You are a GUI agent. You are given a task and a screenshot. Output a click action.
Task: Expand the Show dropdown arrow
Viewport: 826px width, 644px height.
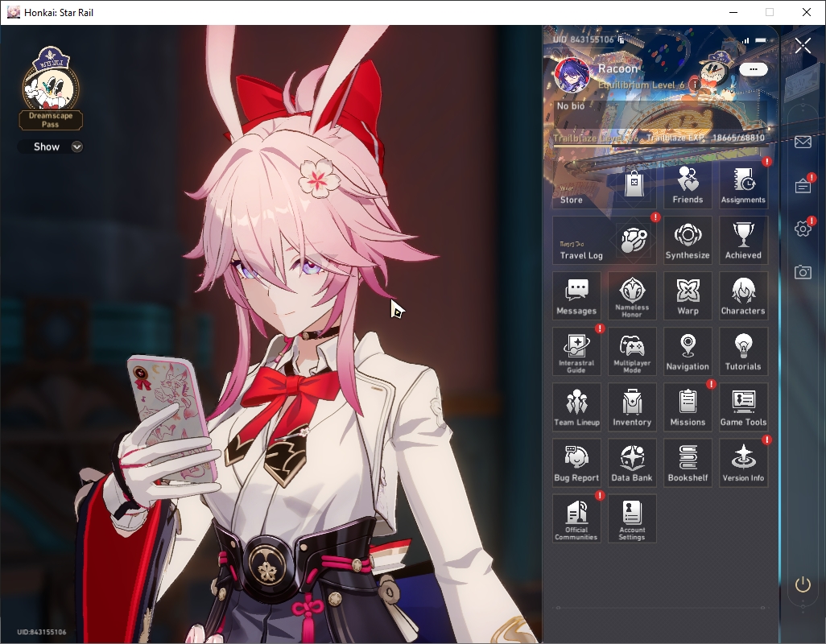77,147
